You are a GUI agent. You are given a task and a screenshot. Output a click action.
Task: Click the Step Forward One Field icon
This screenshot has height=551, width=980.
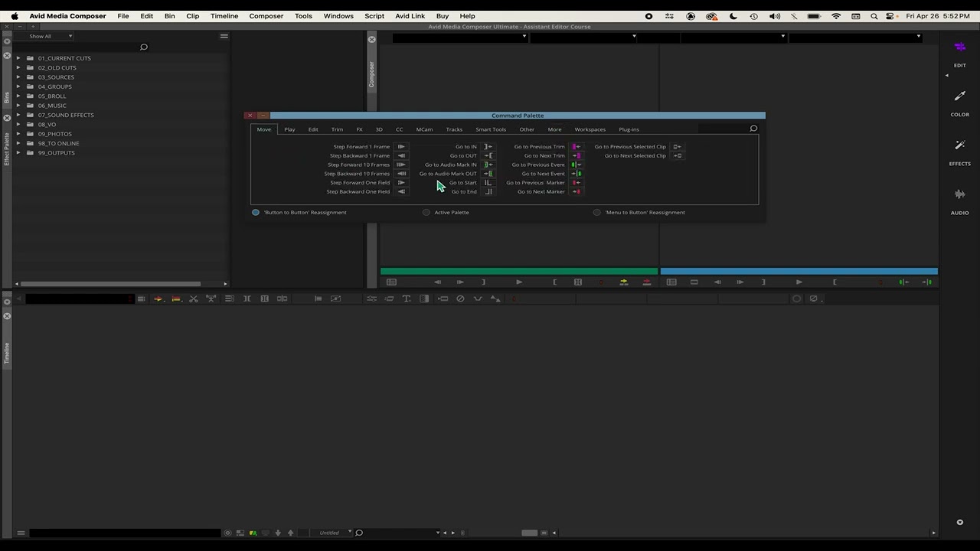(x=400, y=183)
